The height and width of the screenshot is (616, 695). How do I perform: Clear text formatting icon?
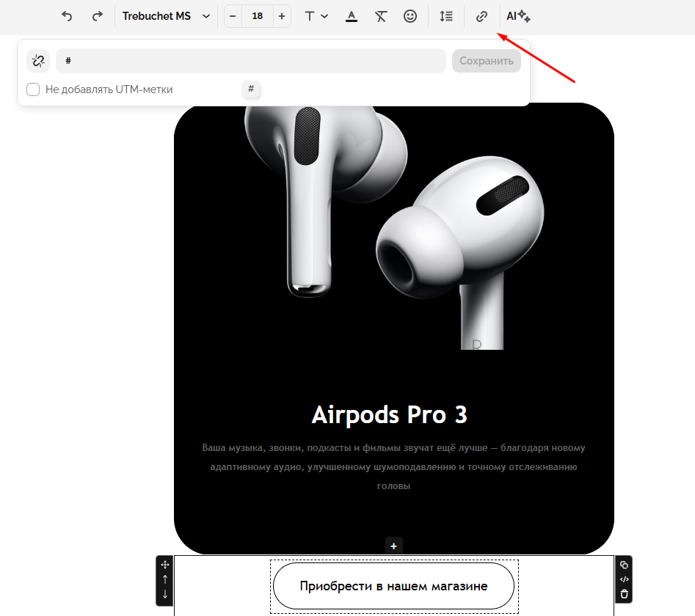(x=380, y=16)
